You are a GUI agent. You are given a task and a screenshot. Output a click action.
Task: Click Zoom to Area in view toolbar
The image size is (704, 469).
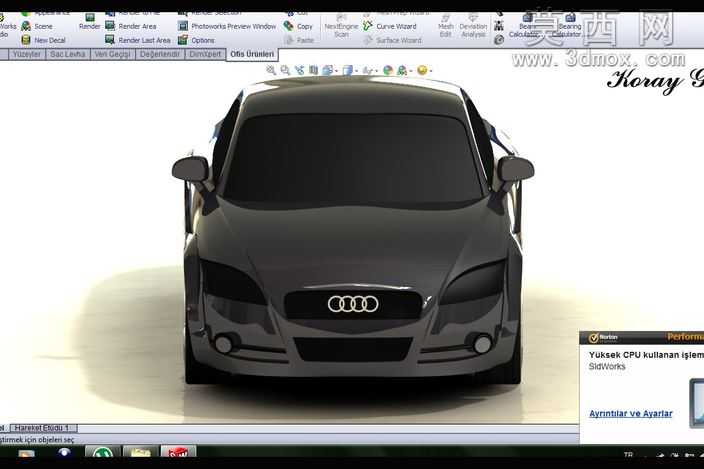click(285, 70)
